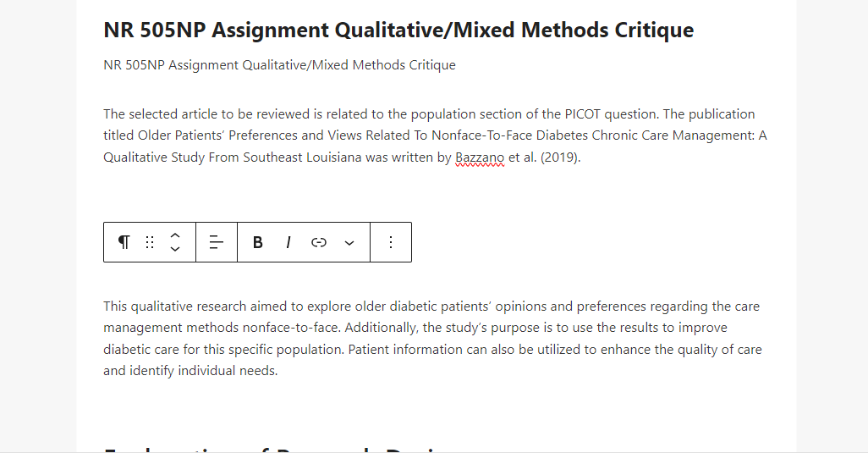Insert a link using the link icon

(x=319, y=242)
